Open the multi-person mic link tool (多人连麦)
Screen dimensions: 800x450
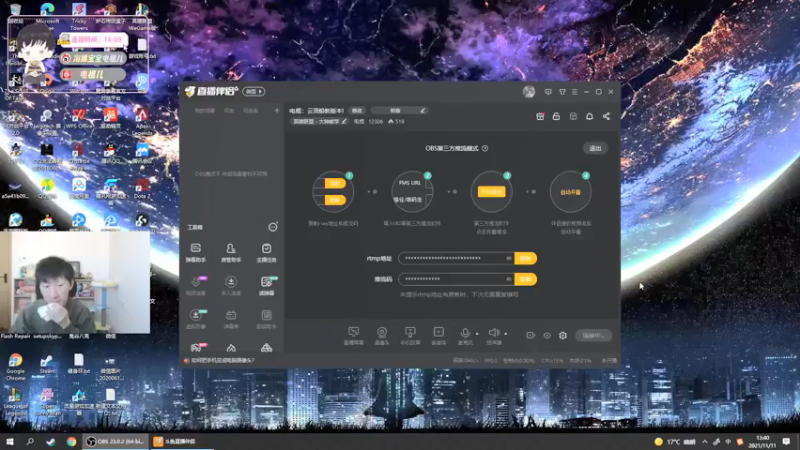pos(231,285)
